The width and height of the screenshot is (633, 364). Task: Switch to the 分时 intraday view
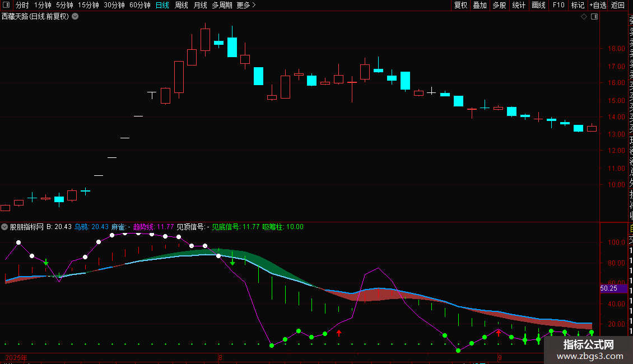pyautogui.click(x=22, y=5)
